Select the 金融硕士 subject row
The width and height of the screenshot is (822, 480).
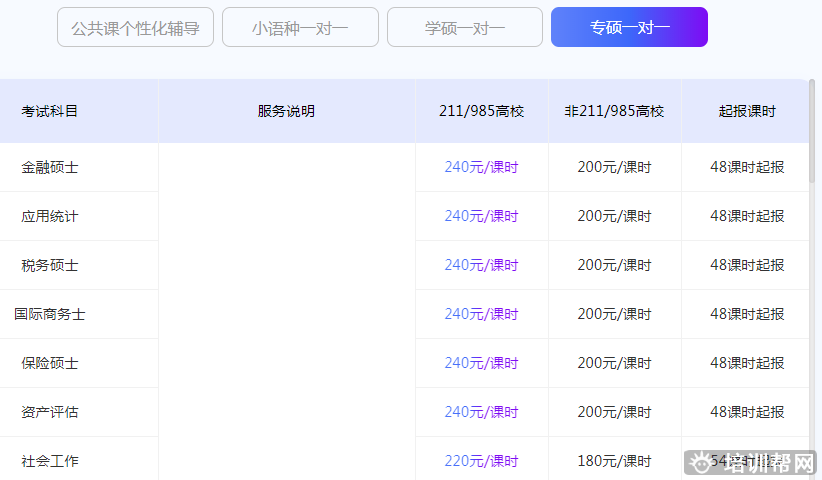pyautogui.click(x=50, y=167)
